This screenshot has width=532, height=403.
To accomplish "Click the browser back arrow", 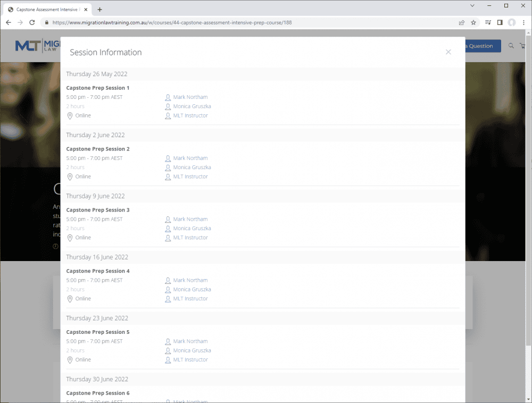I will 8,23.
